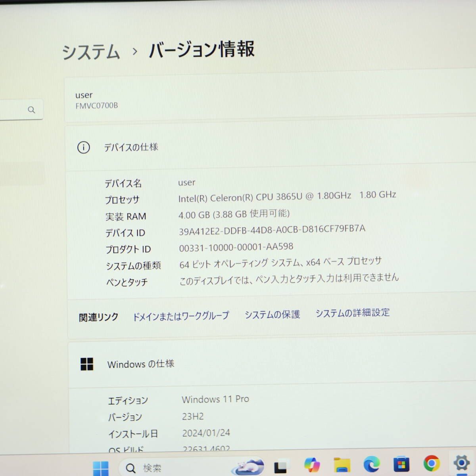
Task: Select version value 23H2
Action: coord(193,416)
